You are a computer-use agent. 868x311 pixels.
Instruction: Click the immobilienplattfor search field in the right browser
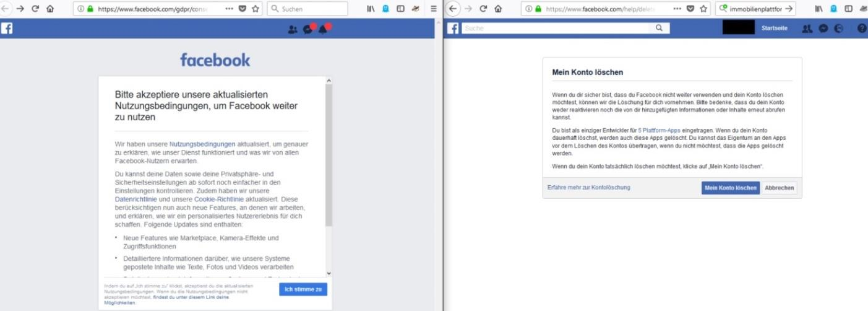(756, 9)
